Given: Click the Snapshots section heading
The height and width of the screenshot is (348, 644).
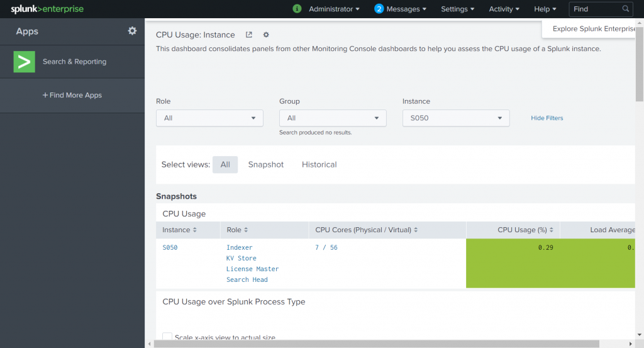Looking at the screenshot, I should (176, 196).
